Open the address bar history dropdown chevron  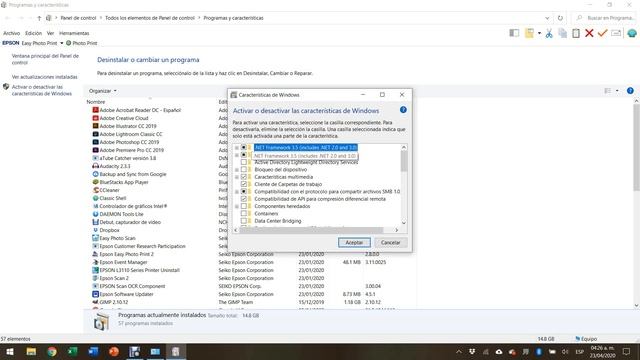pyautogui.click(x=547, y=18)
